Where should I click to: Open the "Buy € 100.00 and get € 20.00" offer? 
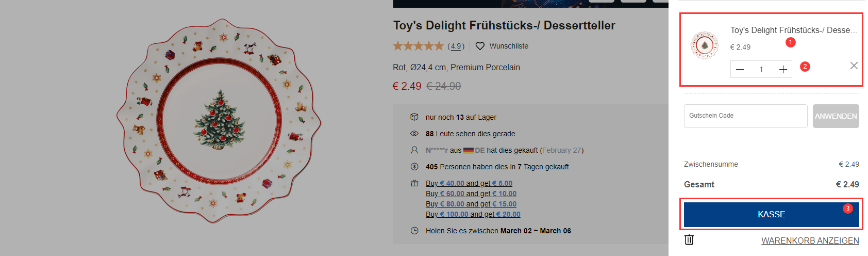click(473, 214)
